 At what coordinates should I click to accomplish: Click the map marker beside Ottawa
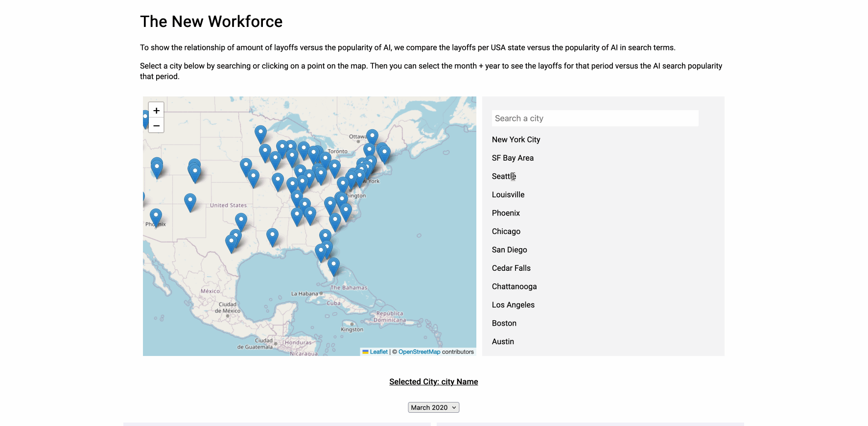coord(372,136)
